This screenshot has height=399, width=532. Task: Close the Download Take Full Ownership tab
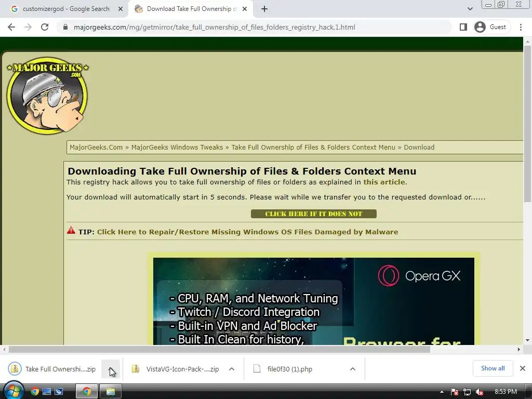[x=245, y=9]
